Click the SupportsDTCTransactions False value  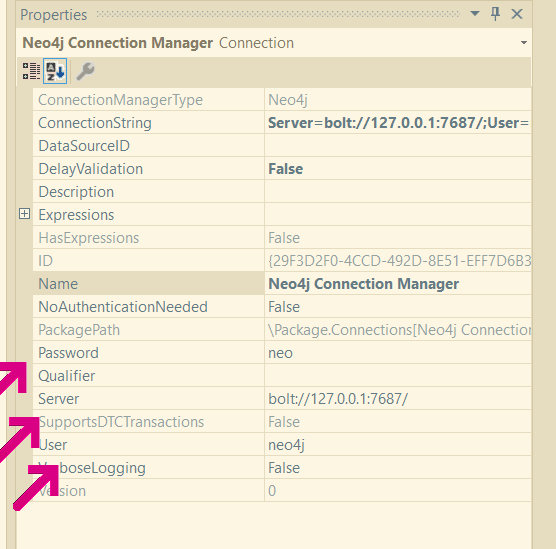pos(284,422)
